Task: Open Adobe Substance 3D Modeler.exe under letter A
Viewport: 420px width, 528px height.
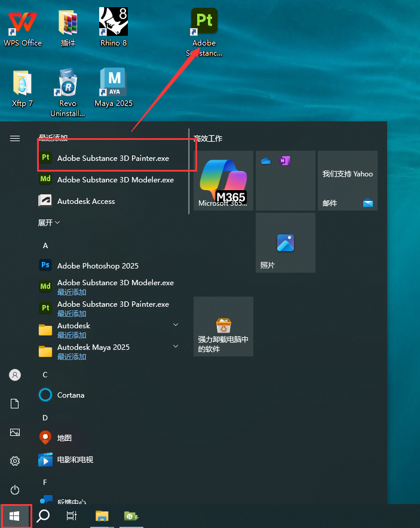Action: pos(113,287)
